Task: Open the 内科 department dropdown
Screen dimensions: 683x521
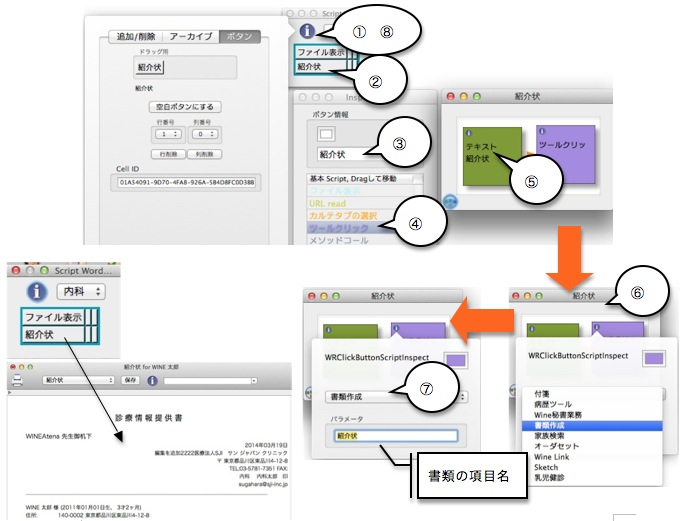Action: 82,291
